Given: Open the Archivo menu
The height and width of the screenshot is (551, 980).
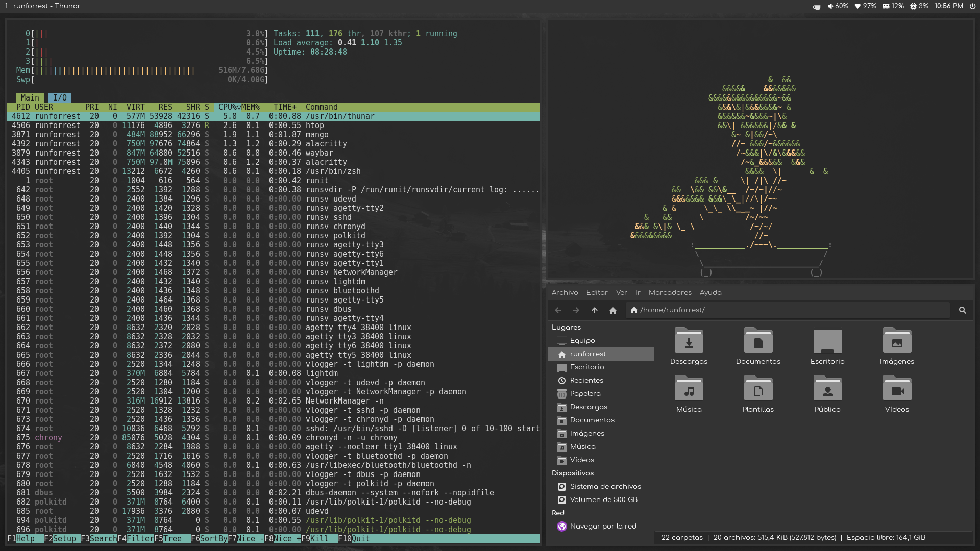Looking at the screenshot, I should tap(565, 292).
